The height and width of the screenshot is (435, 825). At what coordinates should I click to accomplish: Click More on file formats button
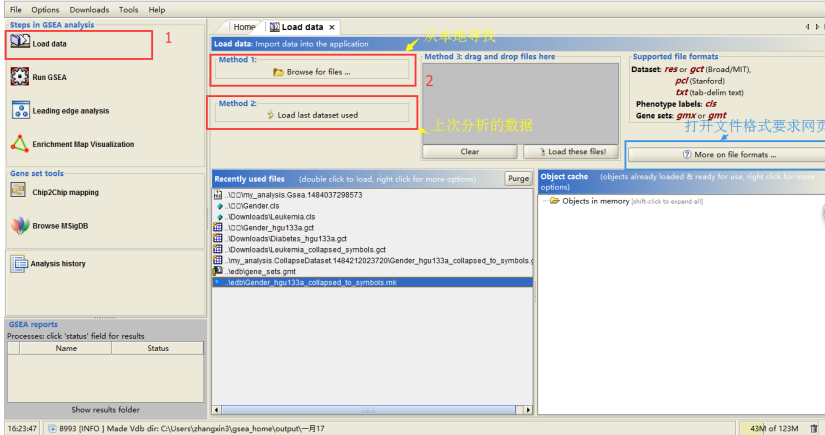coord(729,155)
